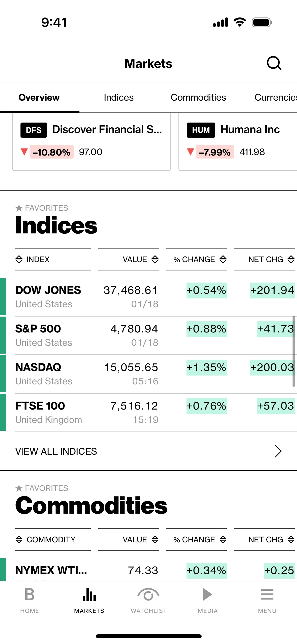This screenshot has width=297, height=644.
Task: Switch to the Commodities tab
Action: [x=198, y=97]
